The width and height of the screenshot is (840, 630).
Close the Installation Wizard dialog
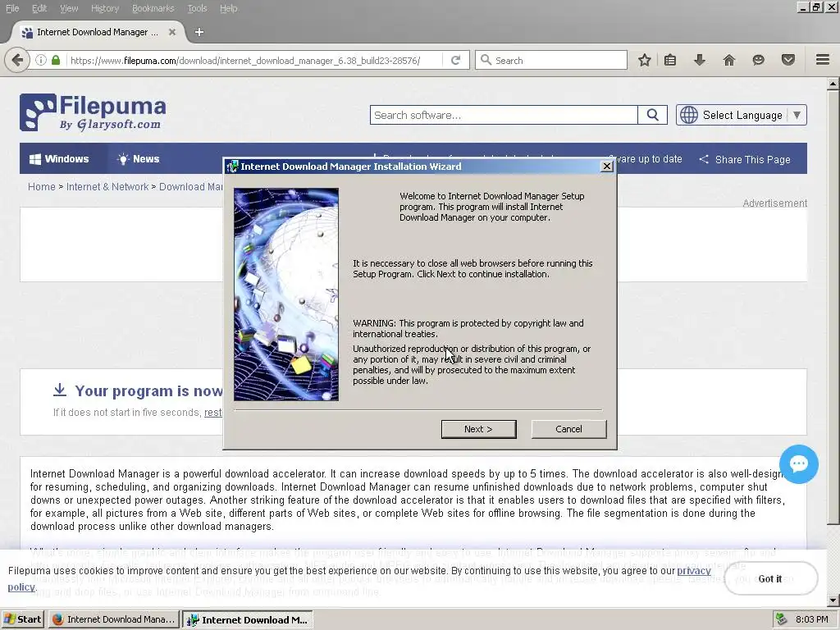tap(607, 166)
